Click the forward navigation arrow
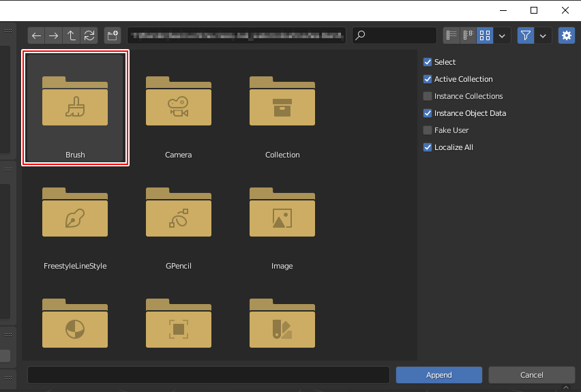 coord(54,35)
